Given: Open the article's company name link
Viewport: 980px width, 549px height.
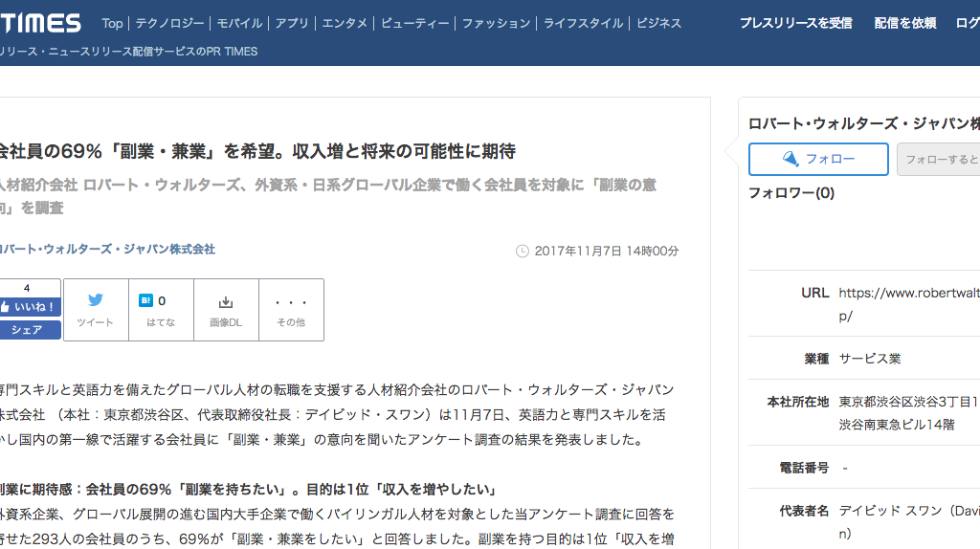Looking at the screenshot, I should [107, 250].
